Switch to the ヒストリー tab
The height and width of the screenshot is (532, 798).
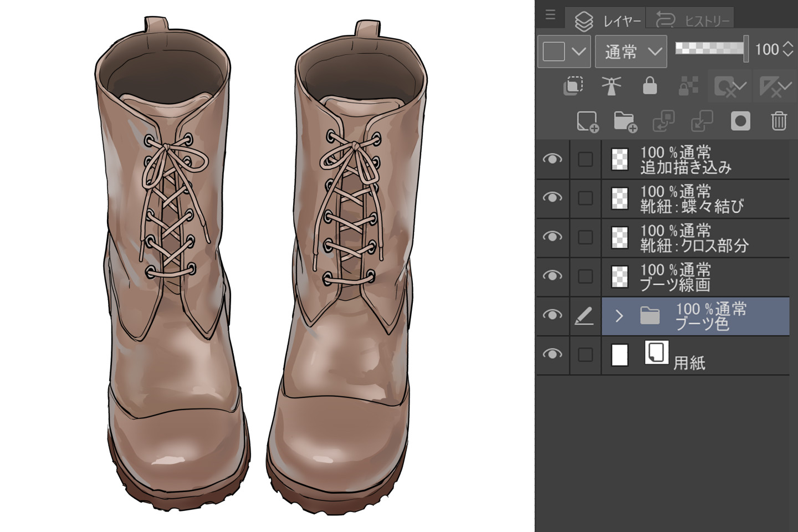[x=693, y=21]
